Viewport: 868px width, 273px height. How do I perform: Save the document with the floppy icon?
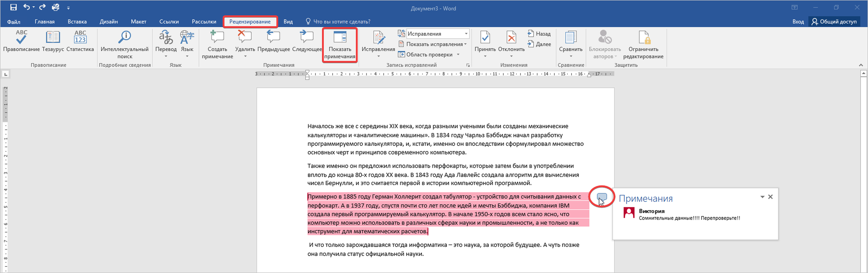(13, 7)
